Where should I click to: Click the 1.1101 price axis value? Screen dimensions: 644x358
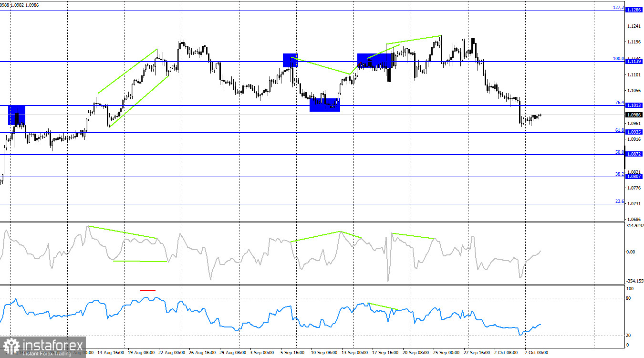click(635, 75)
